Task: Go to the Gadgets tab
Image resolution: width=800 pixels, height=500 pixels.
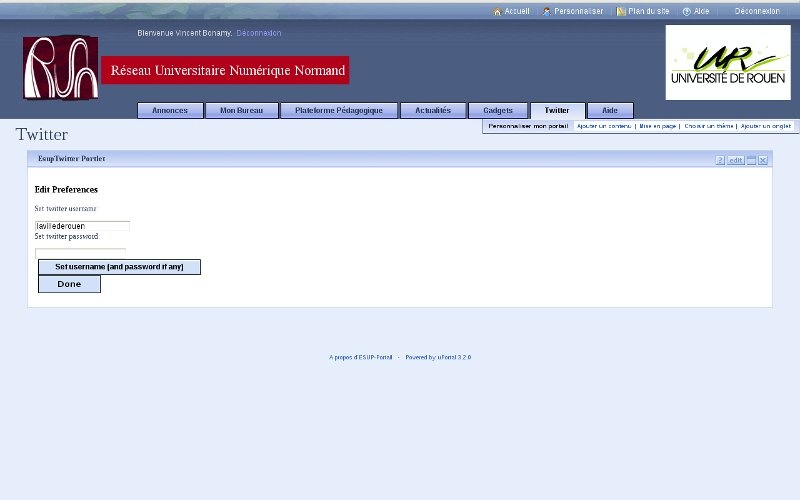Action: tap(498, 111)
